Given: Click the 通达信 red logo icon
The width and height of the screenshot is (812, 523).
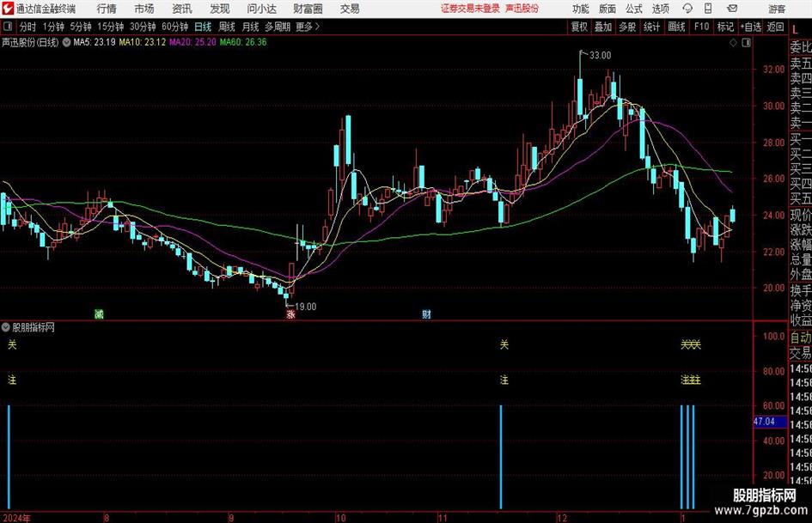Looking at the screenshot, I should tap(8, 9).
